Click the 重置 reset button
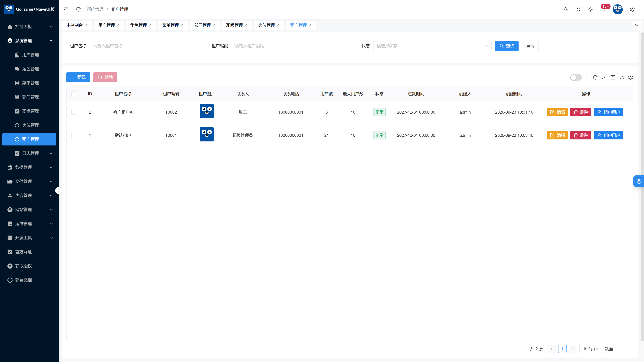 (x=530, y=46)
